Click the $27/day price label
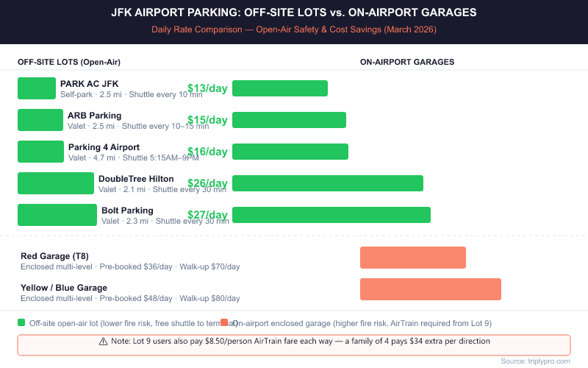 [207, 215]
